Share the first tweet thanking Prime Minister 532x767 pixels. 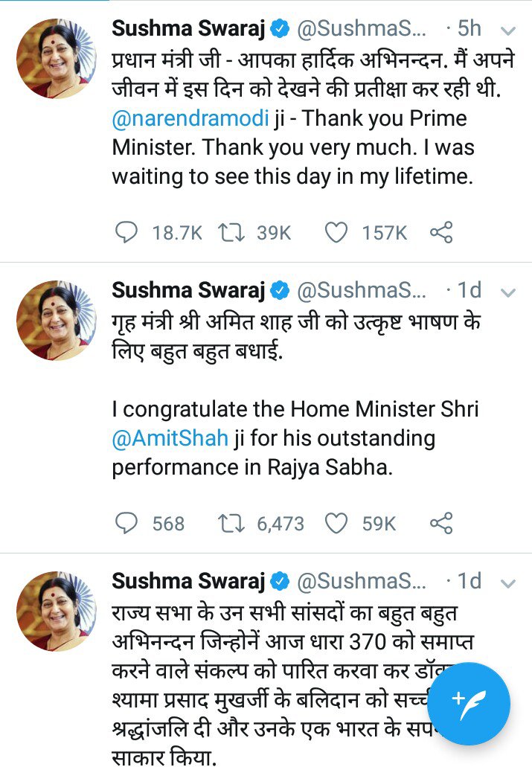pos(441,233)
